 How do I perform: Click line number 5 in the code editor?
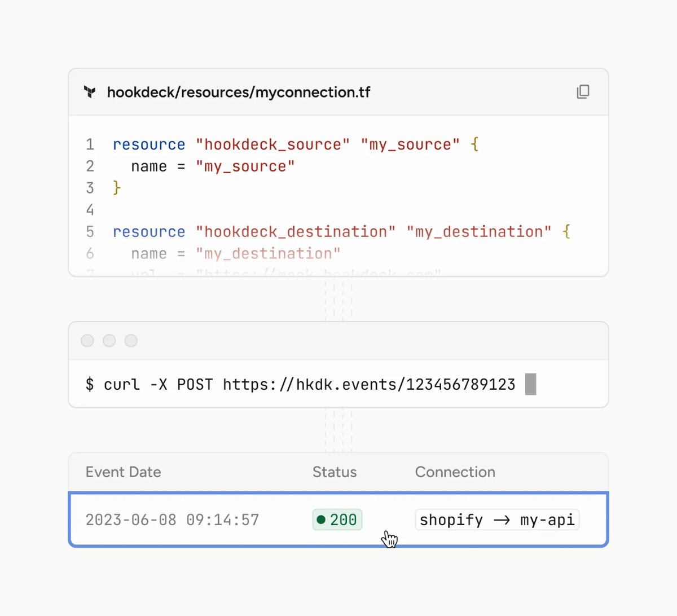pyautogui.click(x=90, y=231)
